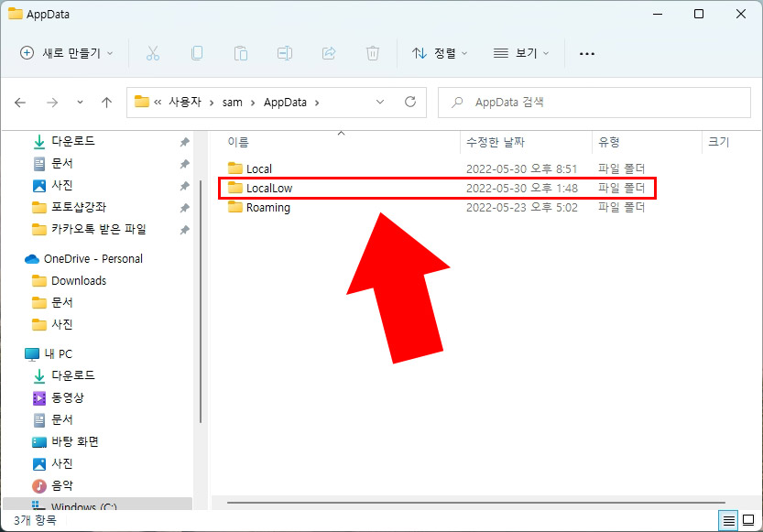This screenshot has height=532, width=763.
Task: Select the LocalLow folder
Action: click(260, 189)
